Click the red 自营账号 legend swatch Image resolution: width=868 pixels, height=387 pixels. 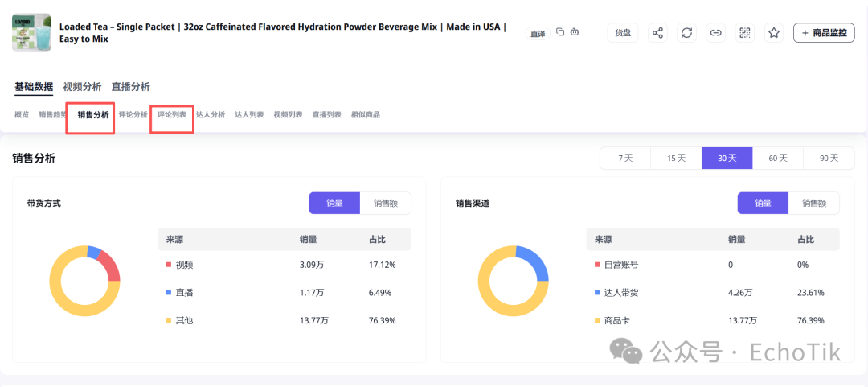point(596,265)
